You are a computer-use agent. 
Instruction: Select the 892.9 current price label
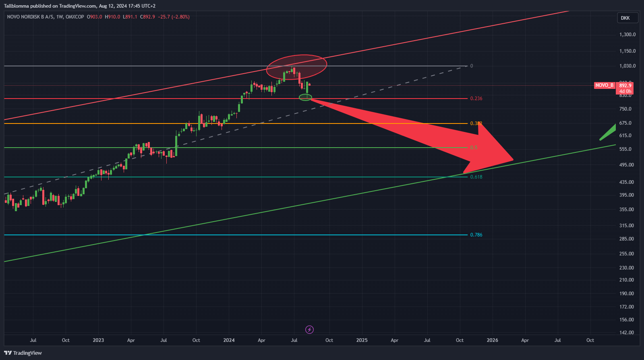coord(625,86)
